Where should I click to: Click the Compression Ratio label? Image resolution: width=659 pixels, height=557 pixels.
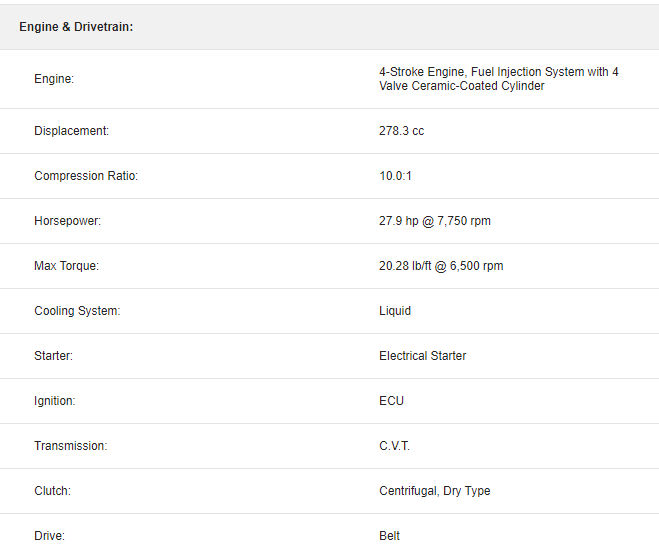pos(86,176)
